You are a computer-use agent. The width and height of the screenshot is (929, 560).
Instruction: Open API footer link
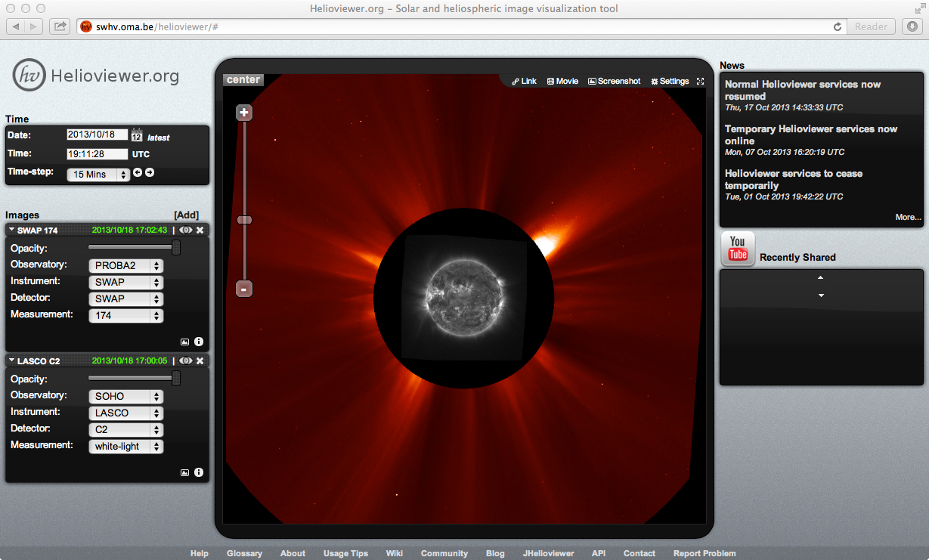coord(599,553)
